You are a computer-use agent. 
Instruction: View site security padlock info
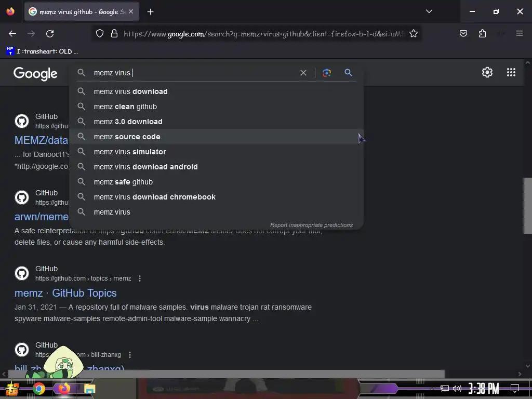pyautogui.click(x=114, y=34)
